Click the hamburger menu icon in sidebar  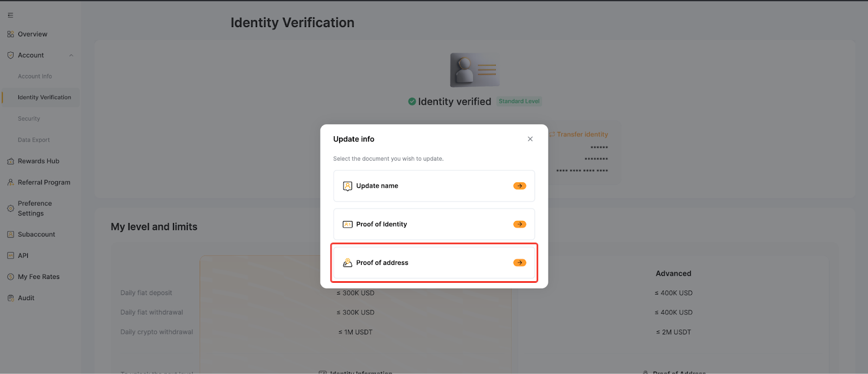[10, 15]
